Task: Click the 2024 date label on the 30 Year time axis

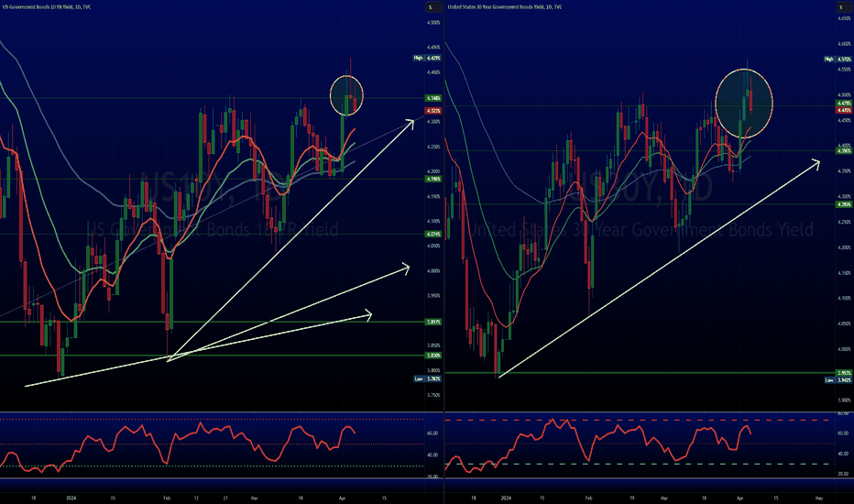Action: pyautogui.click(x=506, y=498)
